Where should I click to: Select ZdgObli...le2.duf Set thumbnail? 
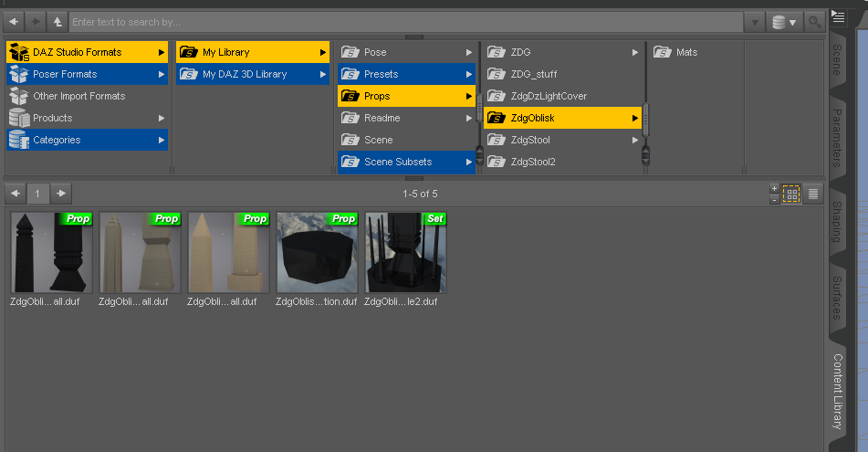(x=406, y=253)
